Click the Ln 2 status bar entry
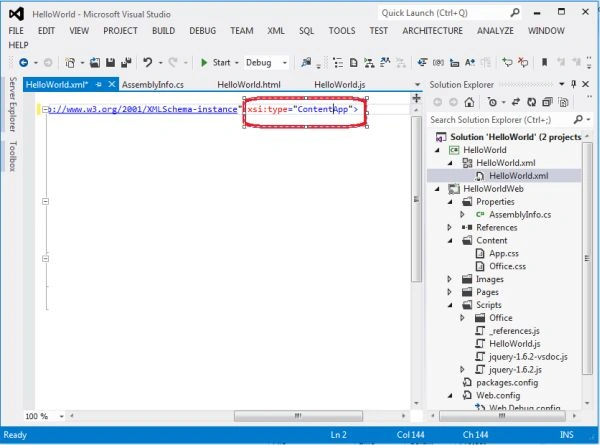 [339, 435]
